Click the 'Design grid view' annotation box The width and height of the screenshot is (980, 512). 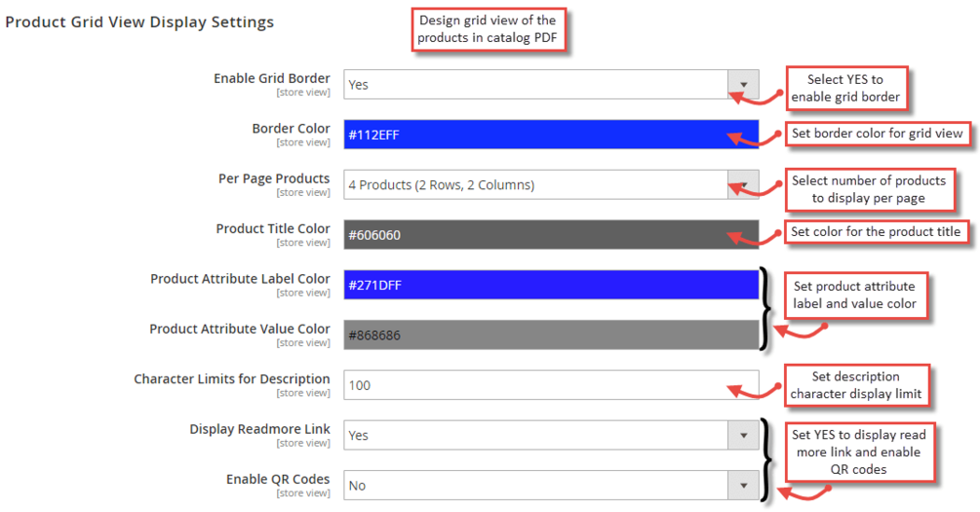(488, 29)
